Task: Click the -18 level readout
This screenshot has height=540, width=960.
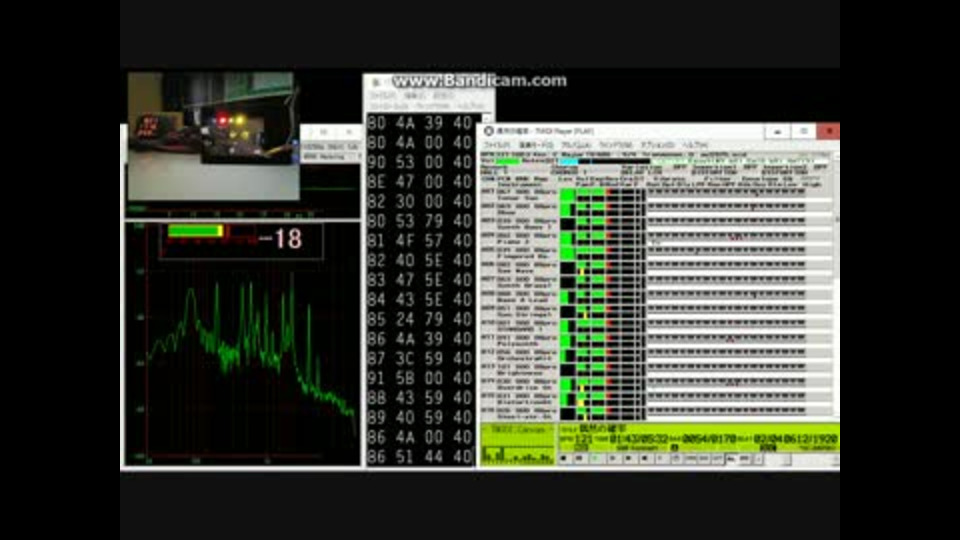Action: pos(280,239)
